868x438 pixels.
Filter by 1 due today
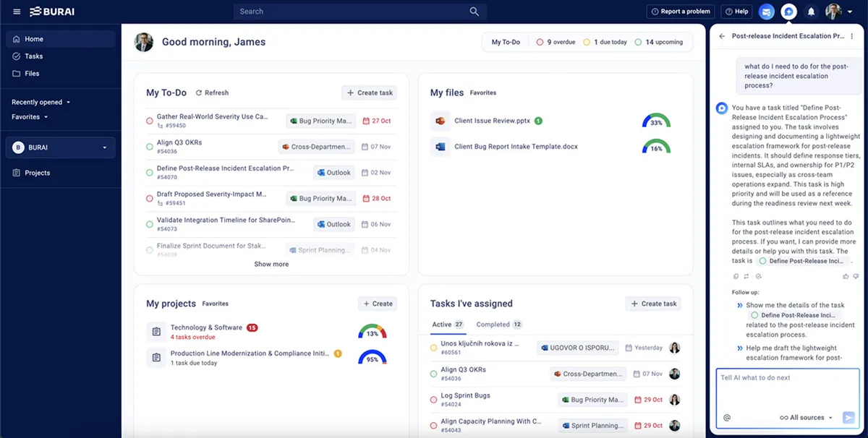pos(605,42)
